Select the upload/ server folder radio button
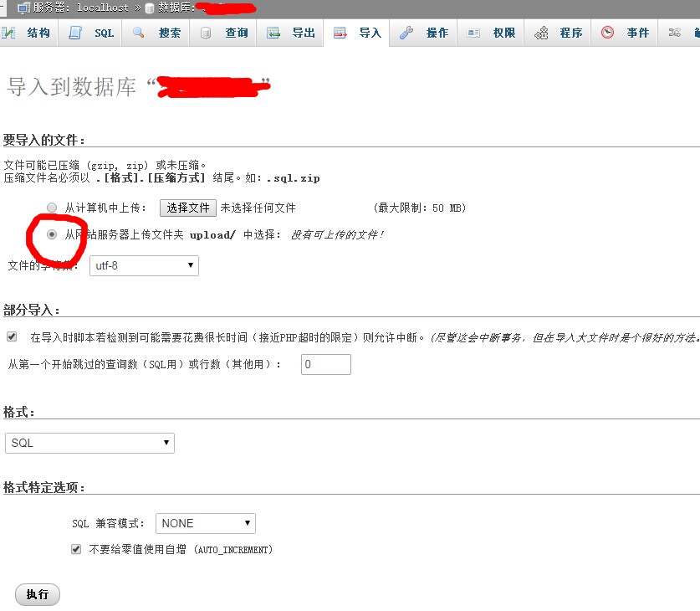 [x=52, y=235]
